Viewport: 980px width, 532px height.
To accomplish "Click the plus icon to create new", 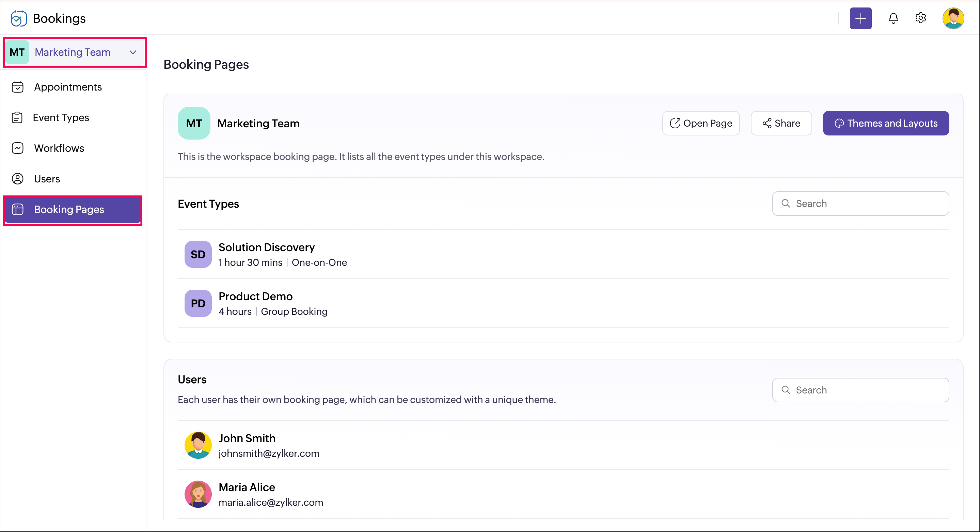I will click(x=860, y=18).
